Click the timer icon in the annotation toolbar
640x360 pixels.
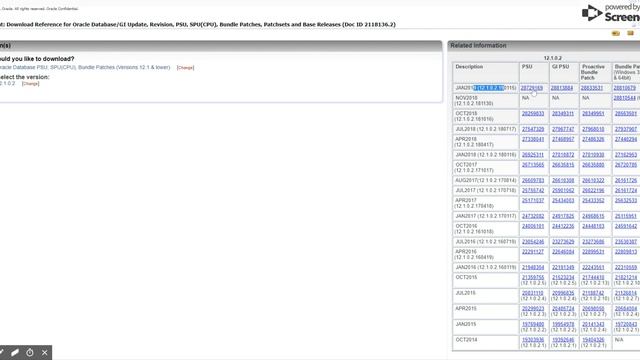point(30,353)
